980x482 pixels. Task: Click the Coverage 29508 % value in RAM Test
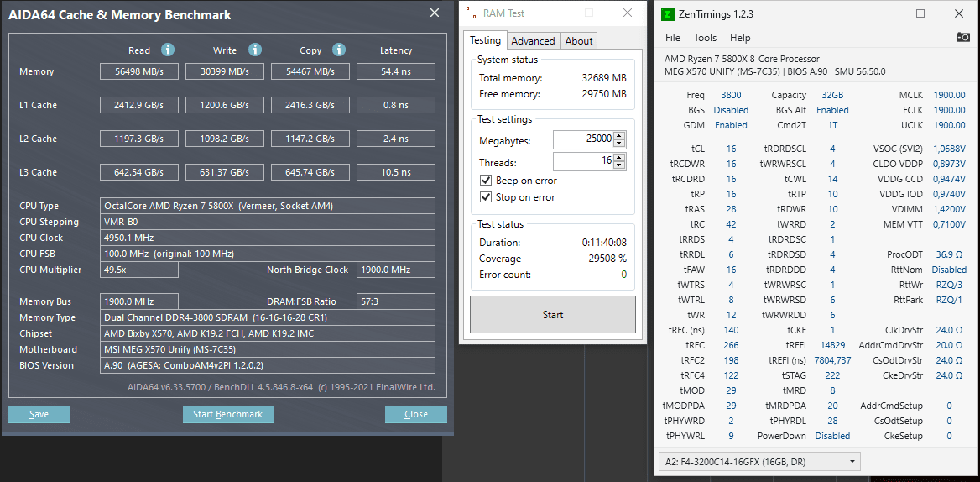606,258
